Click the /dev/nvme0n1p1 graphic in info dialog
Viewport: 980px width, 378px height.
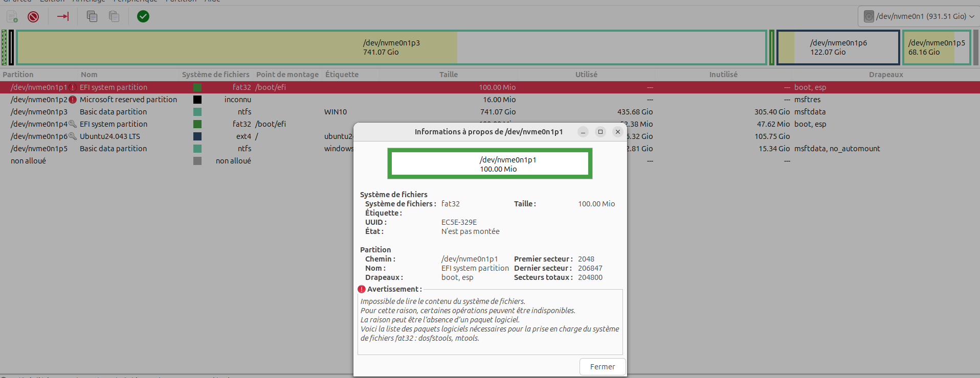(490, 164)
